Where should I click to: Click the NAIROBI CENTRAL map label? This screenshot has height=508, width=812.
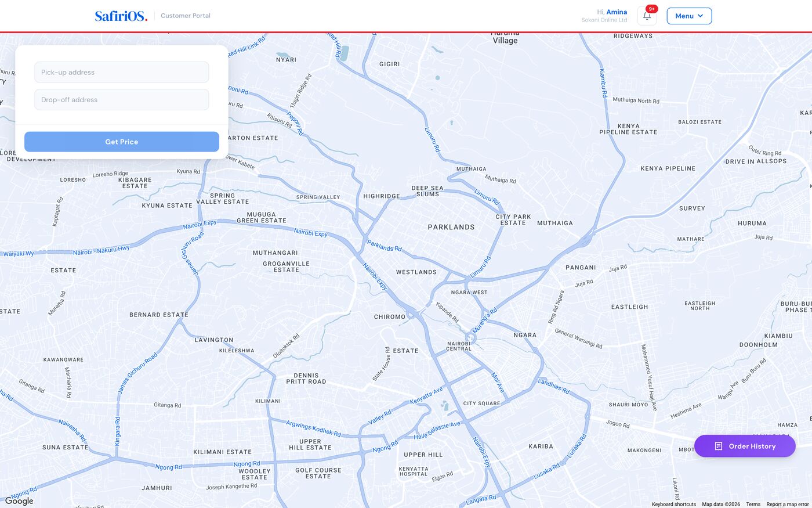[459, 346]
